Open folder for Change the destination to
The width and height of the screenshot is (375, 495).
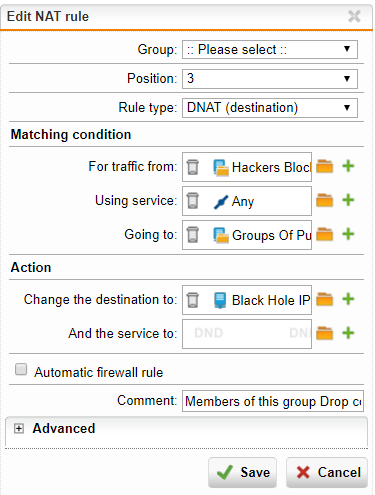325,299
